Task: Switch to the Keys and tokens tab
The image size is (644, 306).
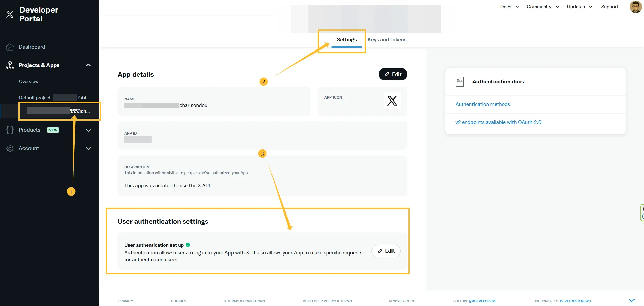Action: click(387, 39)
